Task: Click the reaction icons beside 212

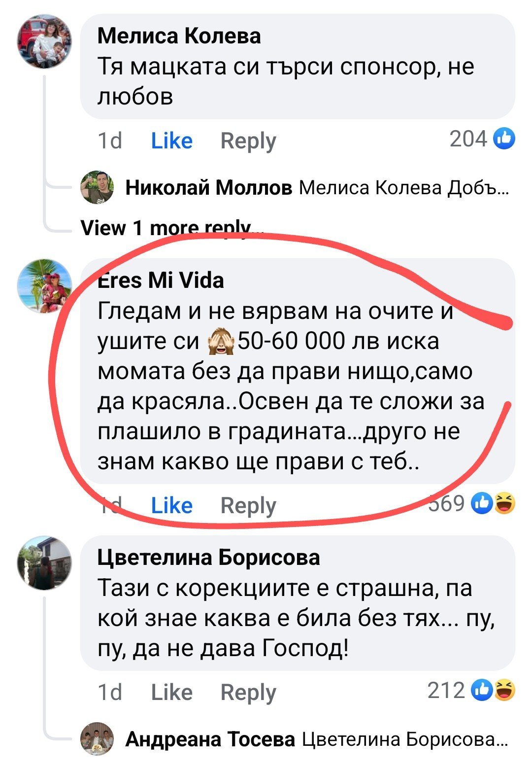Action: [x=494, y=691]
